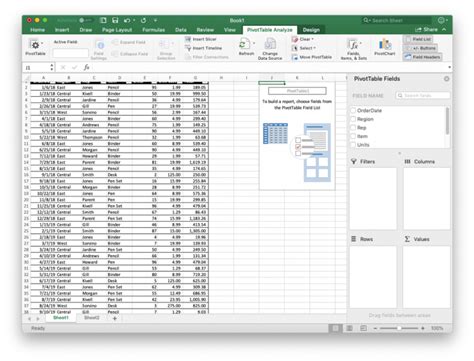Click the fx insert function icon
474x361 pixels.
click(86, 67)
